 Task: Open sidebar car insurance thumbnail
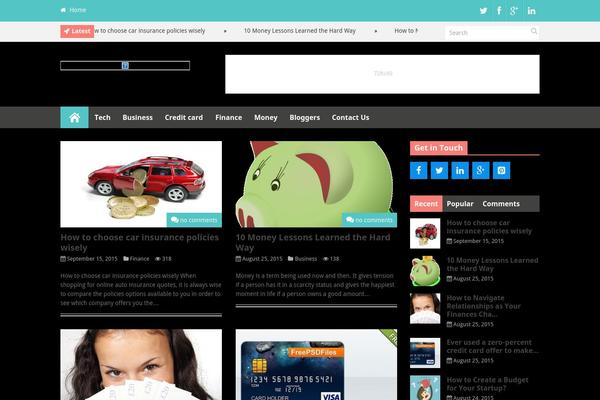click(425, 233)
